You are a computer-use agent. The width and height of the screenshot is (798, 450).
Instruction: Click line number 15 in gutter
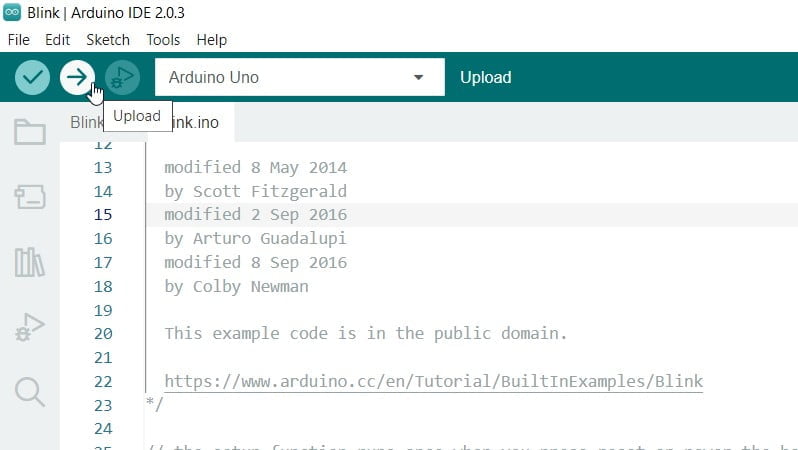coord(103,215)
